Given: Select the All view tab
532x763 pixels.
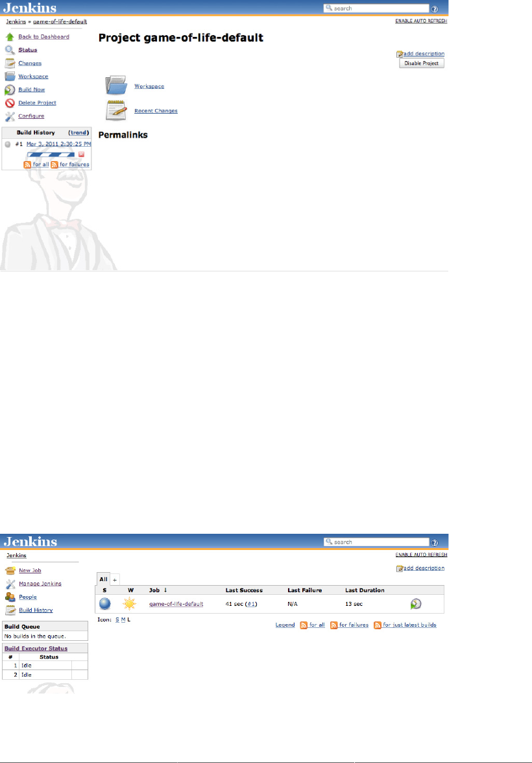Looking at the screenshot, I should point(103,579).
